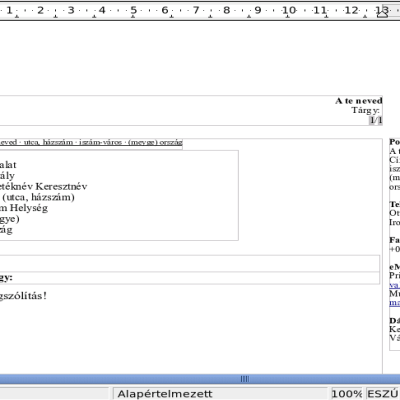
Task: Select the "1/1" page number field
Action: pos(375,120)
